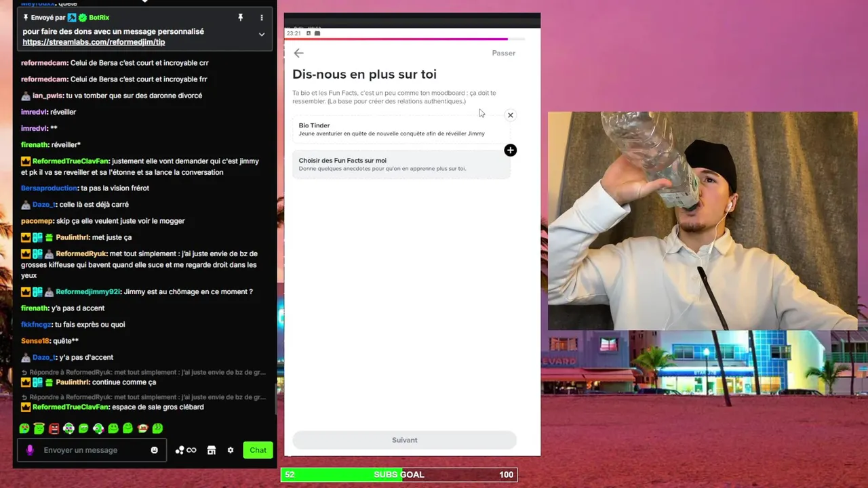This screenshot has width=868, height=488.
Task: Click the SUBS GOAL progress bar
Action: pos(399,474)
